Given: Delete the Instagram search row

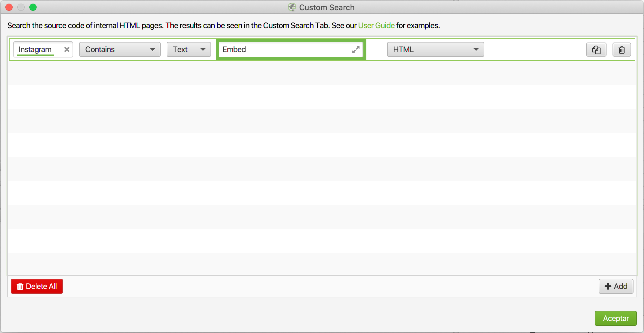Looking at the screenshot, I should pyautogui.click(x=622, y=50).
